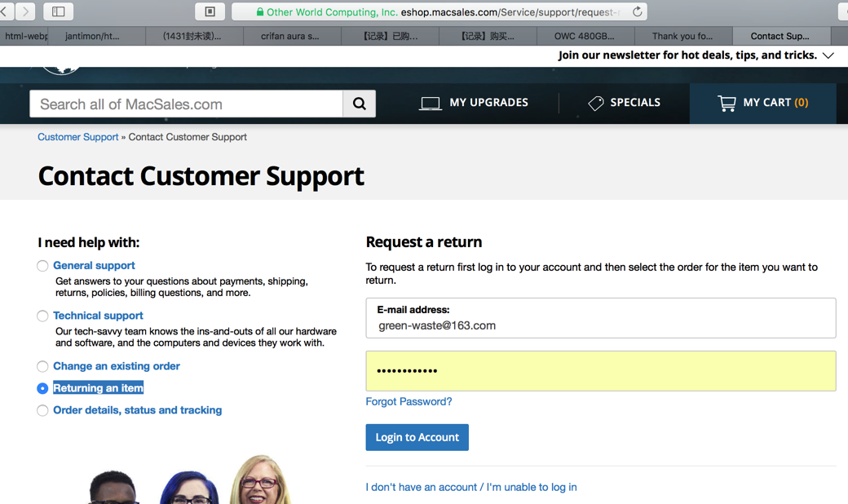Click the OWC globe logo

(x=61, y=70)
